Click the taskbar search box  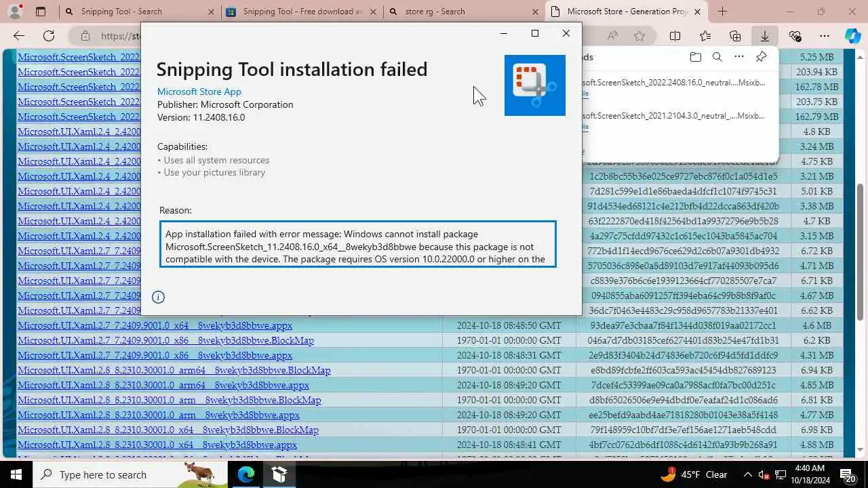click(x=130, y=474)
